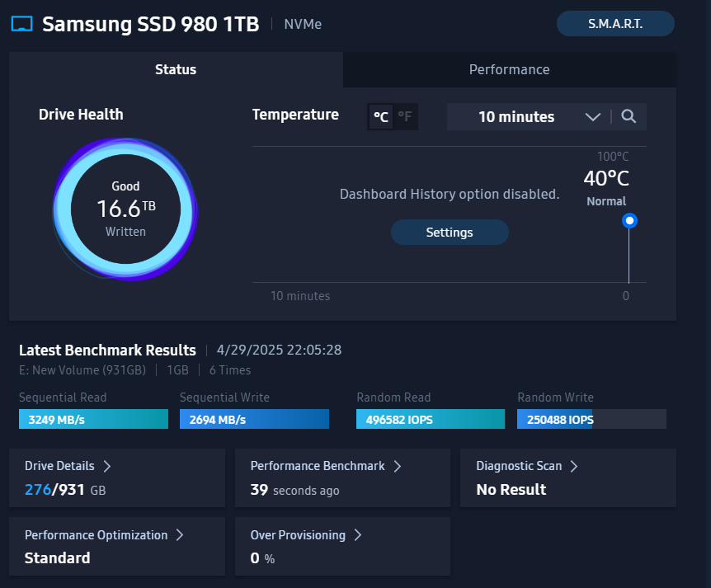711x588 pixels.
Task: Click the 39 seconds ago benchmark text
Action: (294, 490)
